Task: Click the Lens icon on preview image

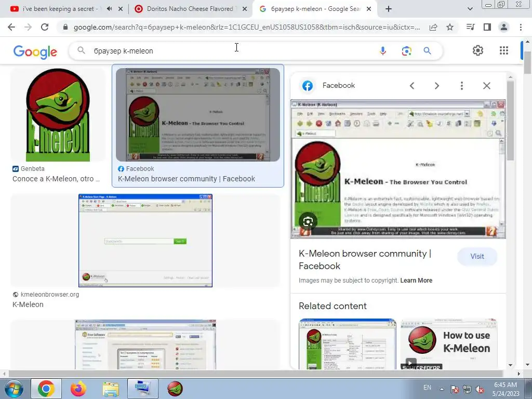Action: [x=308, y=222]
